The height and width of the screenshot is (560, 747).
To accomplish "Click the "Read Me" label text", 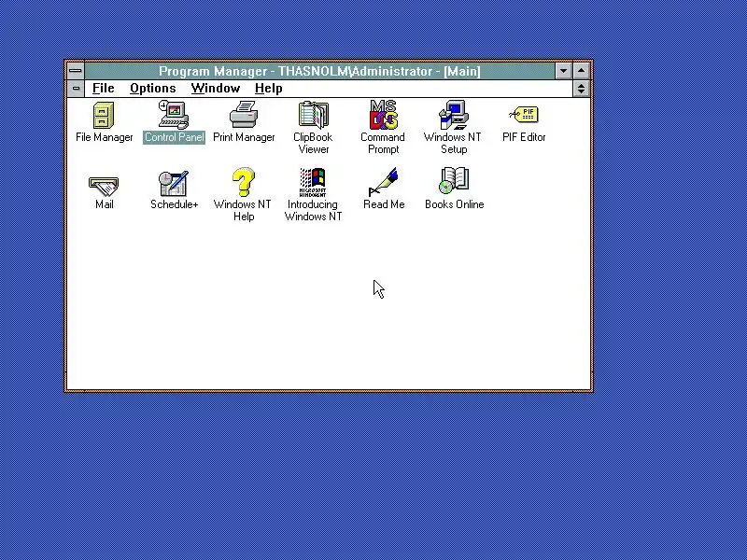I will click(x=384, y=204).
